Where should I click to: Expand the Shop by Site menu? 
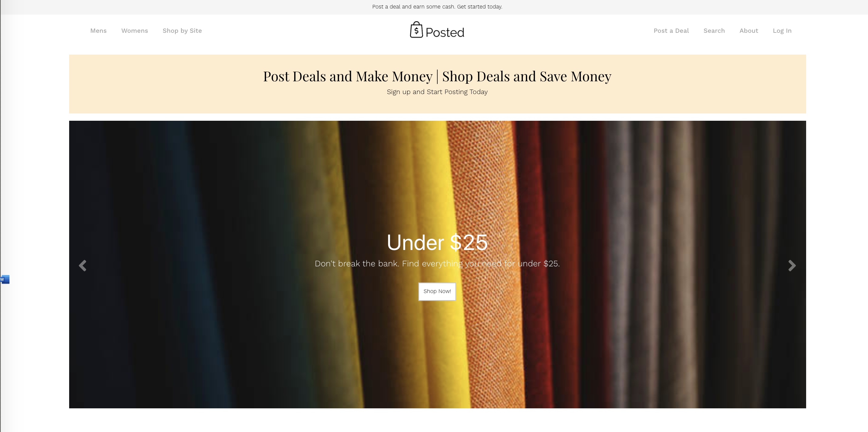tap(182, 31)
